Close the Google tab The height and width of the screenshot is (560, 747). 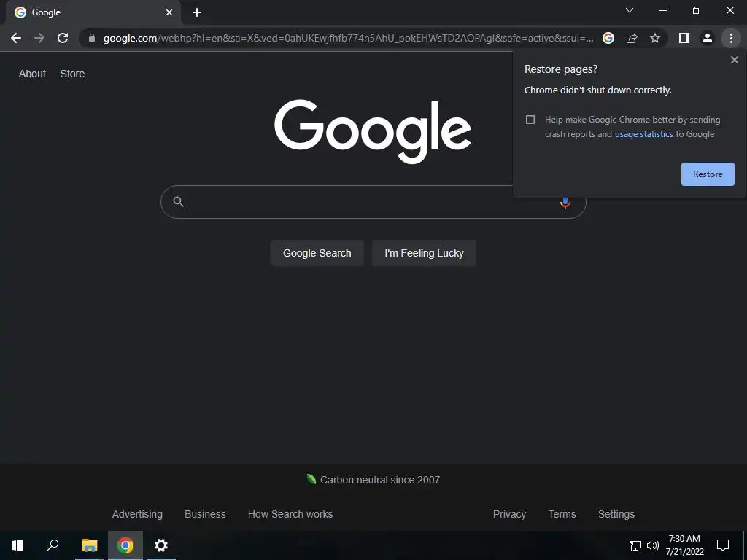(x=169, y=12)
